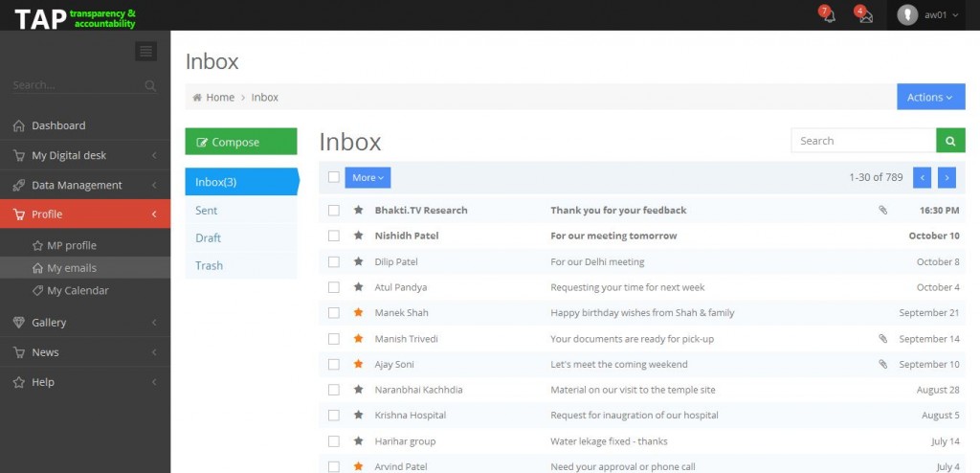Screen dimensions: 980x473
Task: Expand the News menu
Action: [x=85, y=352]
